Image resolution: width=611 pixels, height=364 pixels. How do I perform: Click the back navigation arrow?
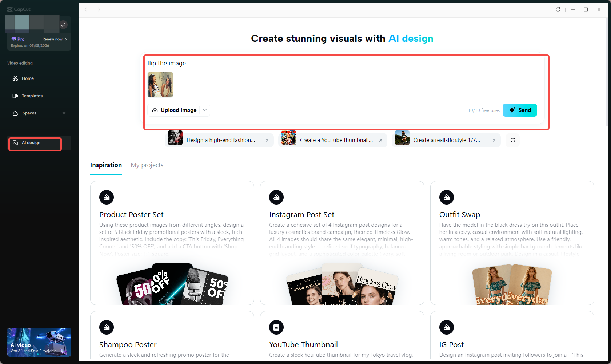(86, 9)
